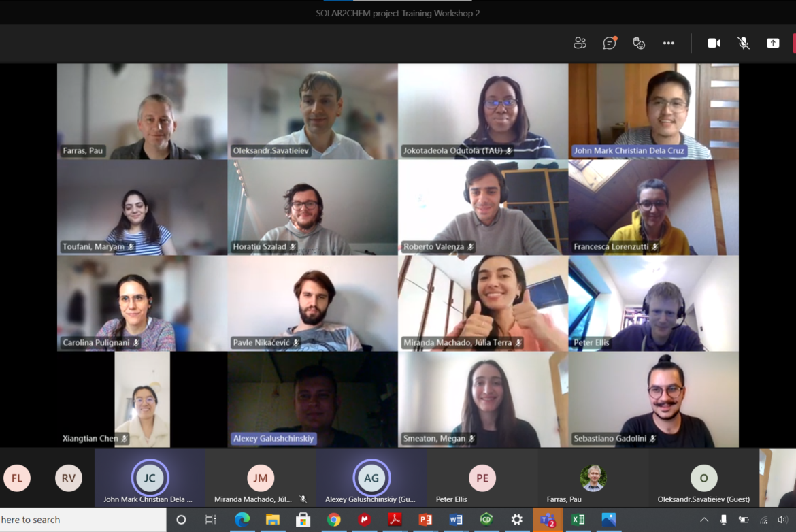Click the microphone tray icon
Viewport: 796px width, 532px height.
(x=723, y=520)
